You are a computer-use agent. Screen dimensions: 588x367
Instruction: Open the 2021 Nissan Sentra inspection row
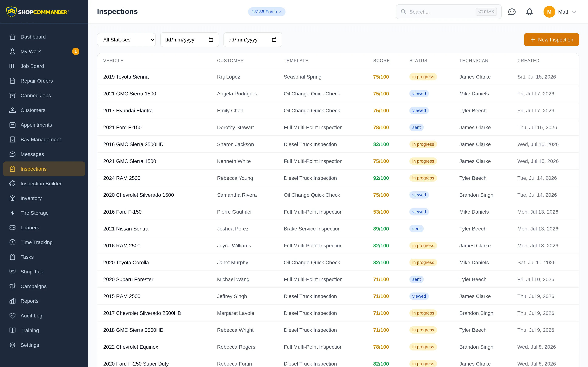tap(338, 229)
